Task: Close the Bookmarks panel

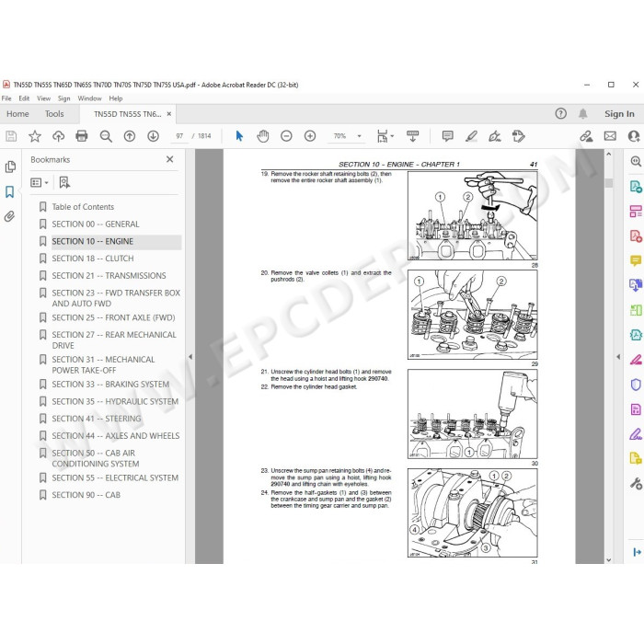Action: [x=169, y=159]
